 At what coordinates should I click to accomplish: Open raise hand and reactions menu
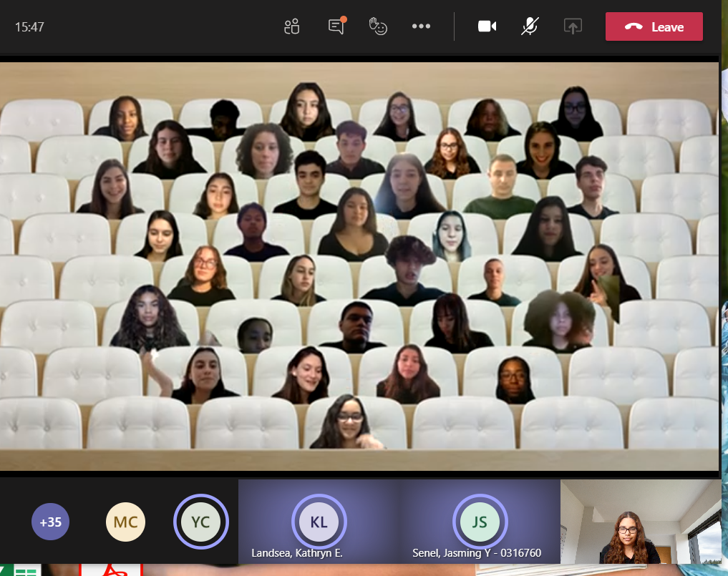coord(378,26)
